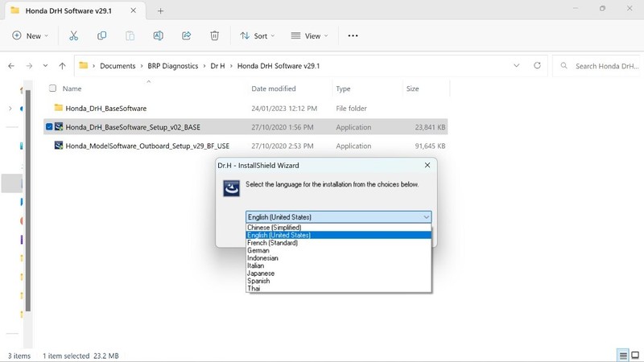Click the Search Honda DrH field
The width and height of the screenshot is (644, 362).
[598, 66]
